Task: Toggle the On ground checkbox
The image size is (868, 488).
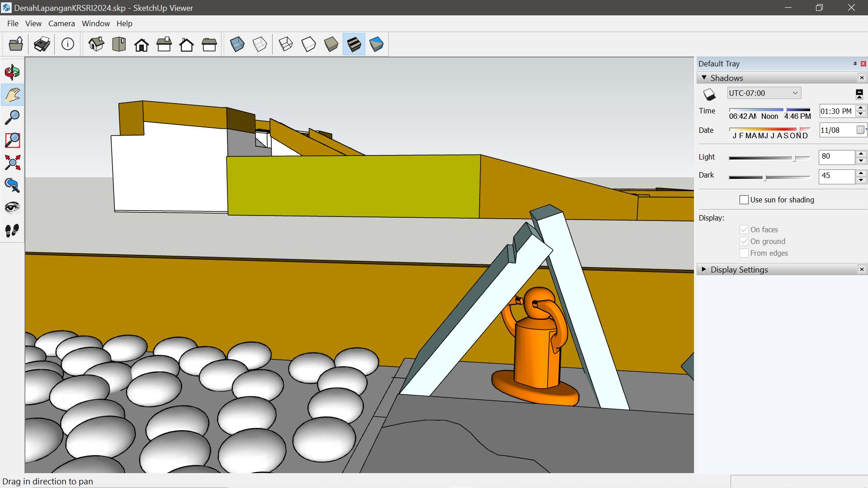Action: [x=744, y=241]
